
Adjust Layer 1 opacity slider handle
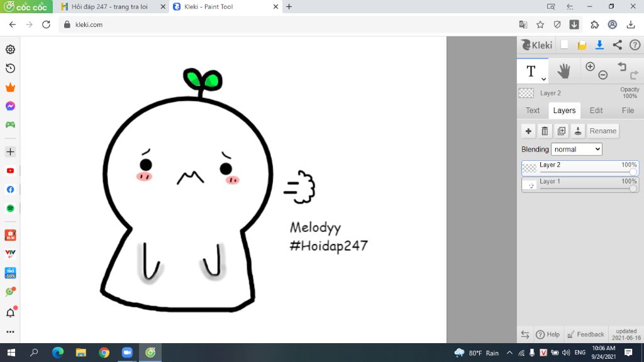pos(633,189)
